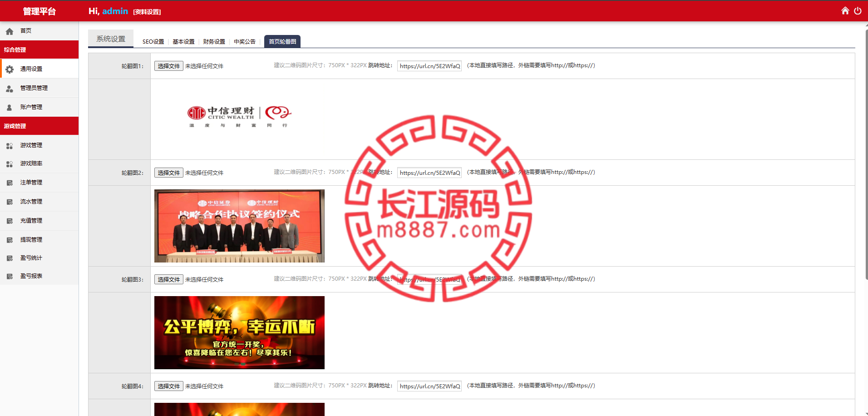
Task: Switch to the 基本设置 tab
Action: click(183, 41)
